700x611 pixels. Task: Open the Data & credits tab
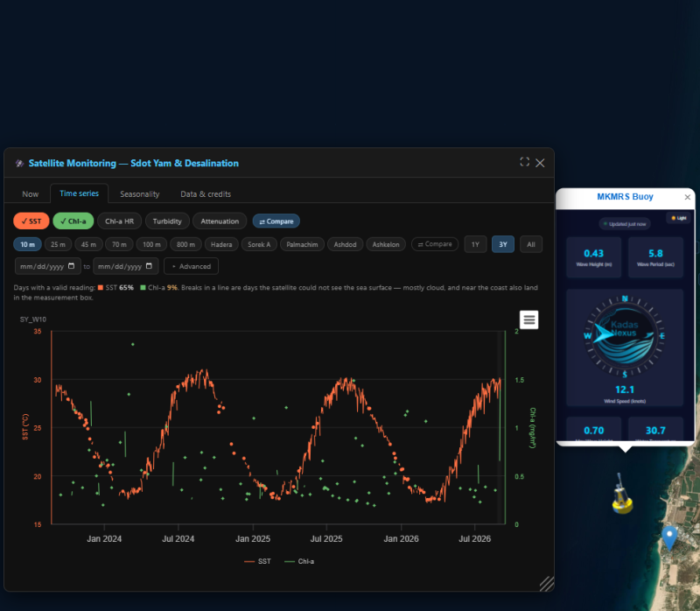coord(206,193)
